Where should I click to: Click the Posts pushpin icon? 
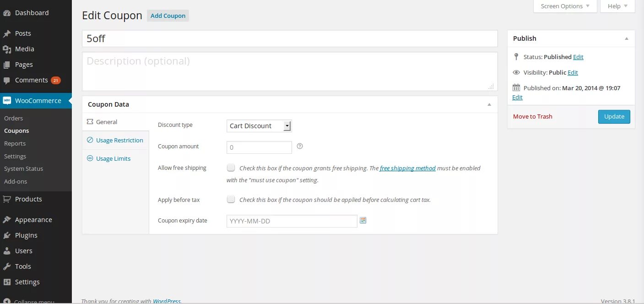pyautogui.click(x=7, y=34)
